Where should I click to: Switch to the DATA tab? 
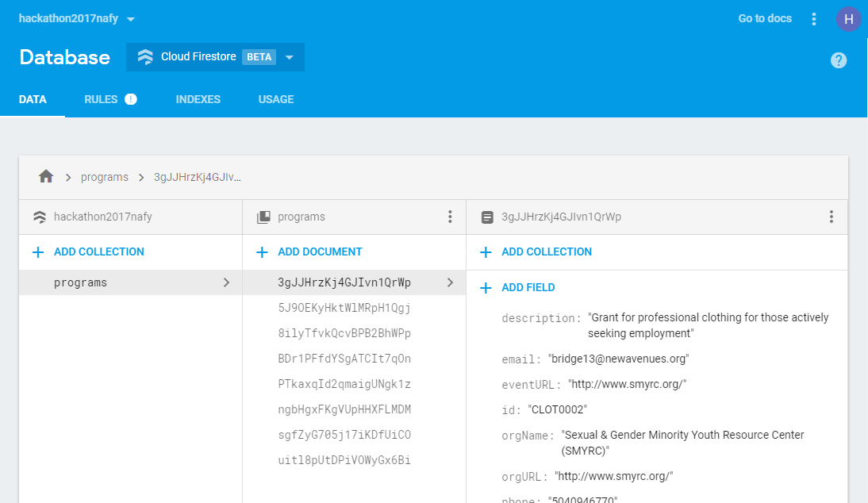[x=33, y=100]
